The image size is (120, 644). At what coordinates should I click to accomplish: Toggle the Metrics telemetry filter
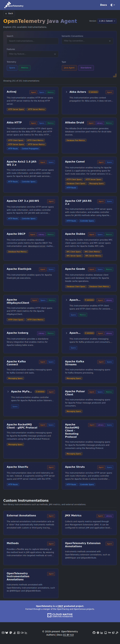click(x=25, y=68)
